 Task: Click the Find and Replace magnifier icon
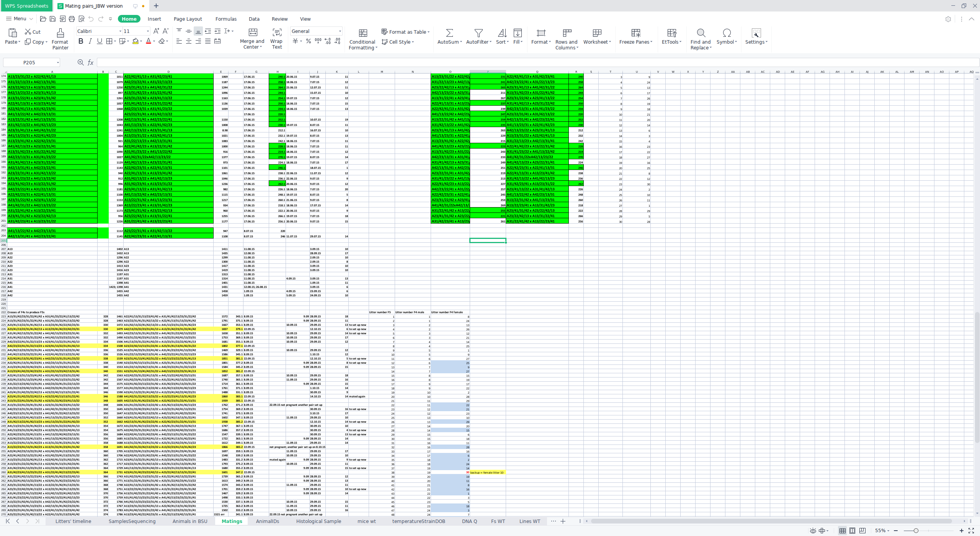tap(701, 33)
